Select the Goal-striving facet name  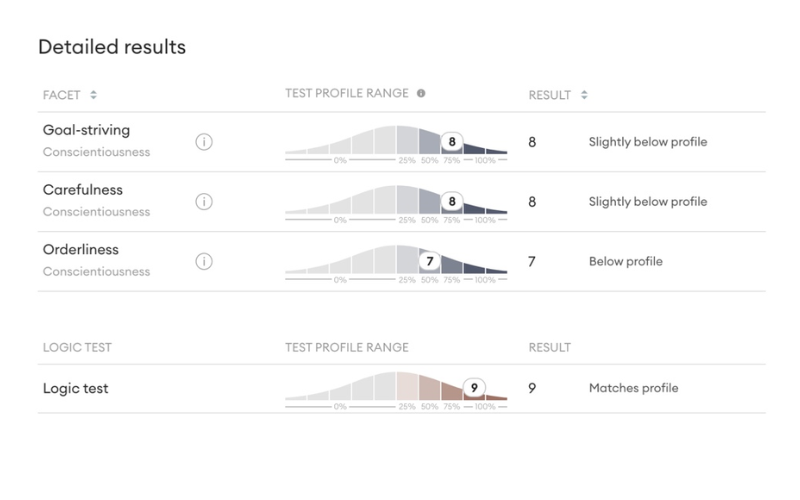[x=86, y=131]
